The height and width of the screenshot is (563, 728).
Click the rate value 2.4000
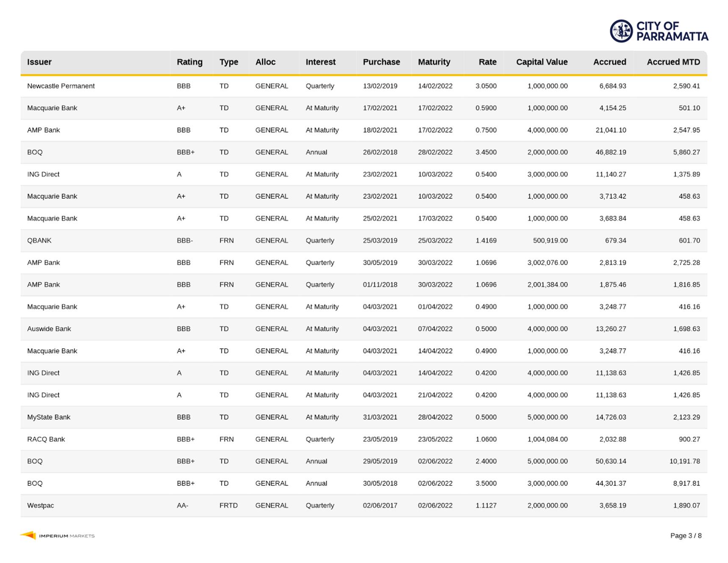[486, 461]
